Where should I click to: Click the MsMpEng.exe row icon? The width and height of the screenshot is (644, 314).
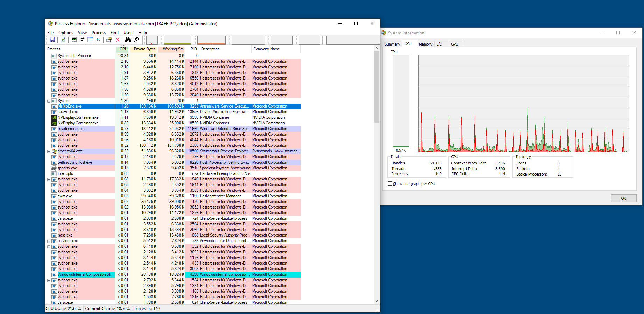[x=54, y=107]
